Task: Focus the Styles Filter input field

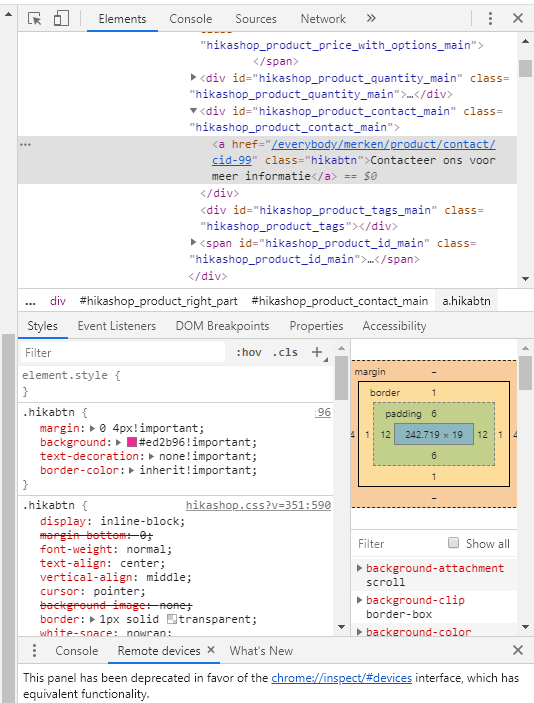Action: [123, 353]
